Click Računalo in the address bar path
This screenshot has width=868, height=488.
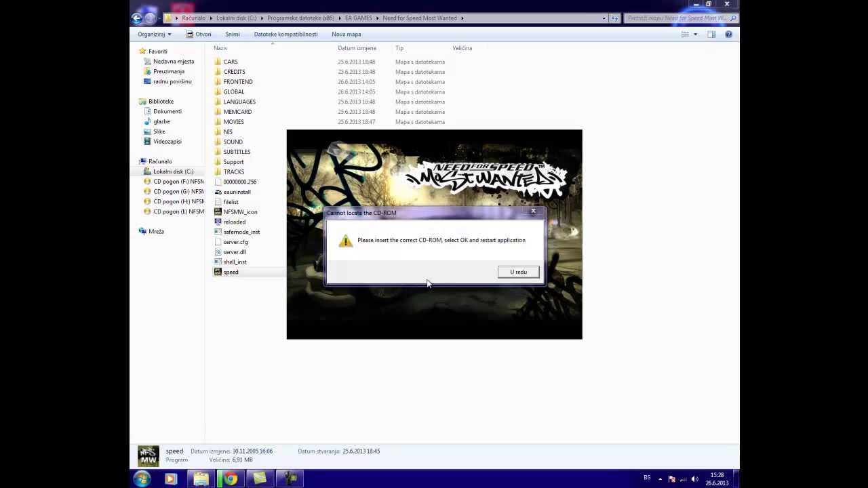[x=193, y=18]
